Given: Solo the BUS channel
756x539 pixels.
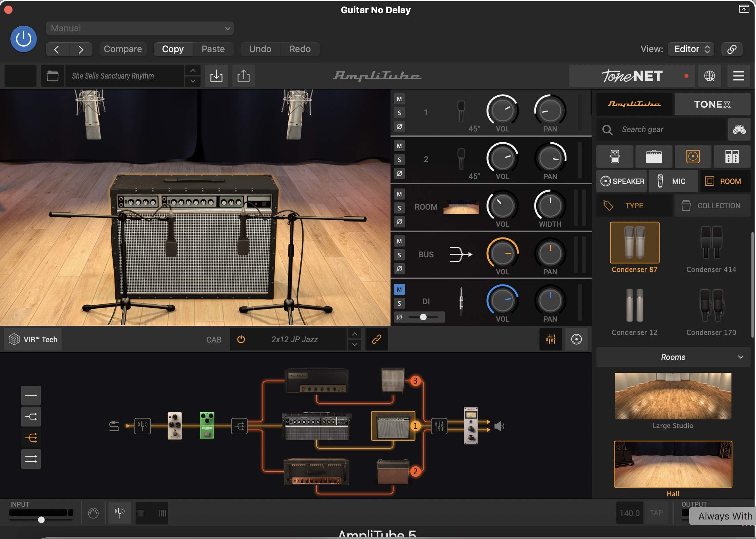Looking at the screenshot, I should coord(399,255).
